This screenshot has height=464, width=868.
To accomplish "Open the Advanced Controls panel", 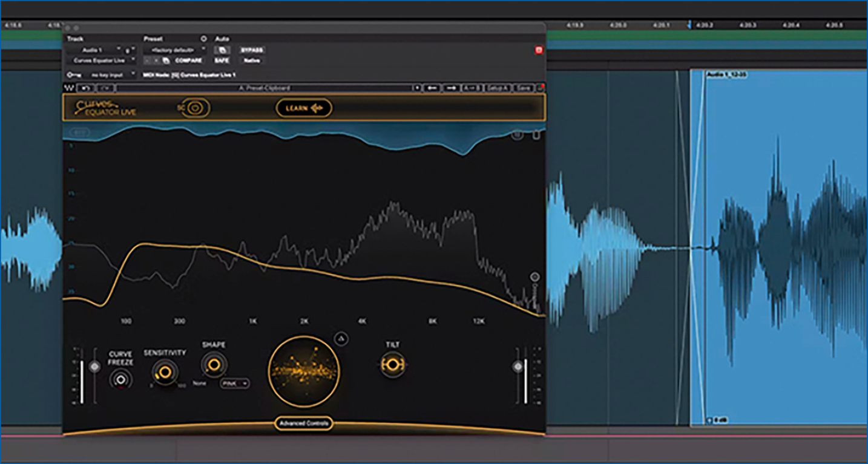I will point(304,423).
